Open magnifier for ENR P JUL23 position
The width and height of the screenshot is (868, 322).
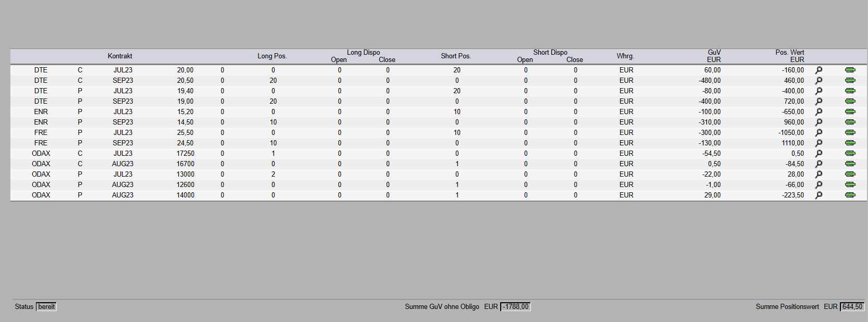point(819,112)
